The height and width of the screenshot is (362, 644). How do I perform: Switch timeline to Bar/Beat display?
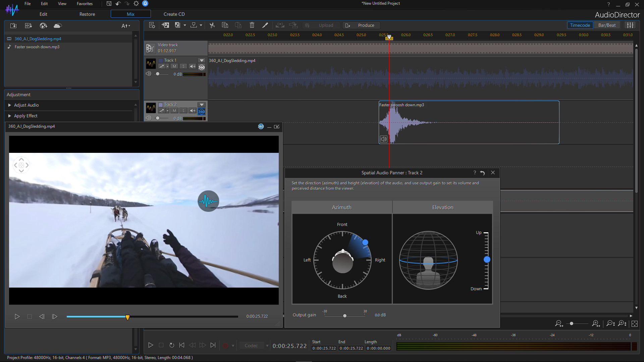(607, 25)
